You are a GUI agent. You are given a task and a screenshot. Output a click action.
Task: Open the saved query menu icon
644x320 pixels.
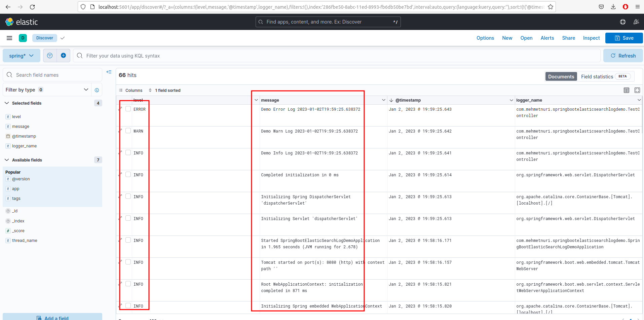50,56
